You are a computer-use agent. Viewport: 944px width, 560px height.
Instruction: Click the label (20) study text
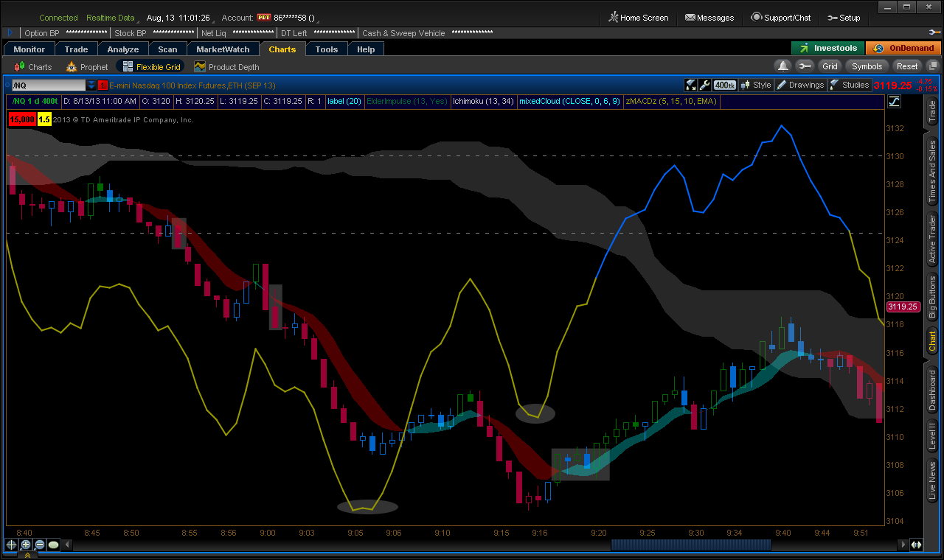(344, 102)
